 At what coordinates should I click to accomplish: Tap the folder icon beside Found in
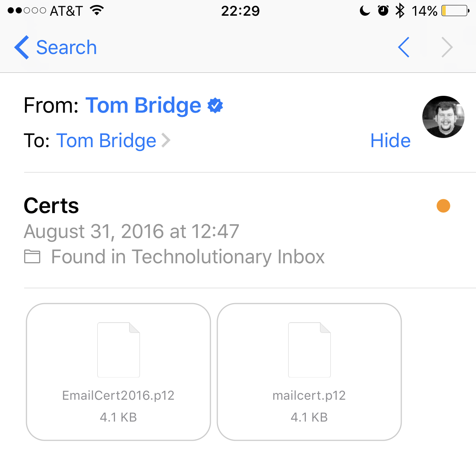click(32, 257)
